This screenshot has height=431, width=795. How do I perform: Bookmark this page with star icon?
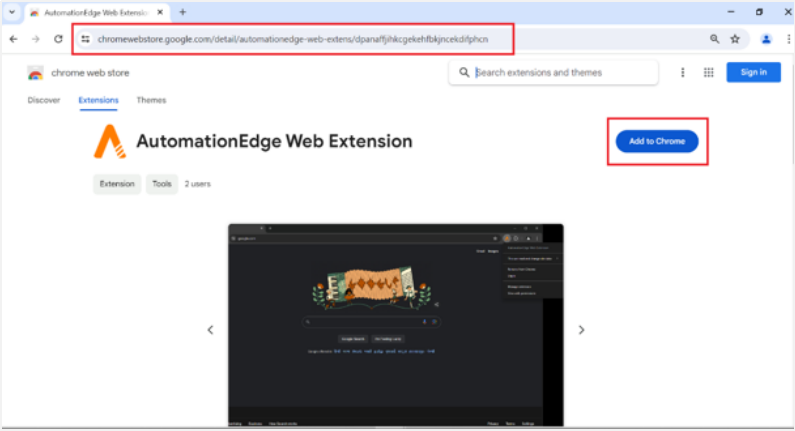[735, 39]
